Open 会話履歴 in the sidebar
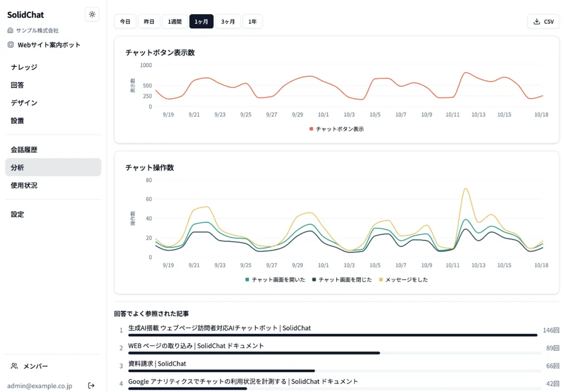Image resolution: width=564 pixels, height=392 pixels. click(53, 149)
